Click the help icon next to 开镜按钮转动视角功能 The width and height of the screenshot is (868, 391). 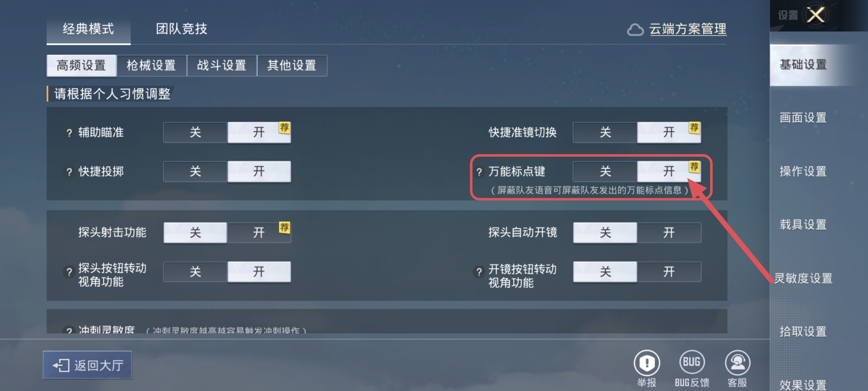(479, 272)
